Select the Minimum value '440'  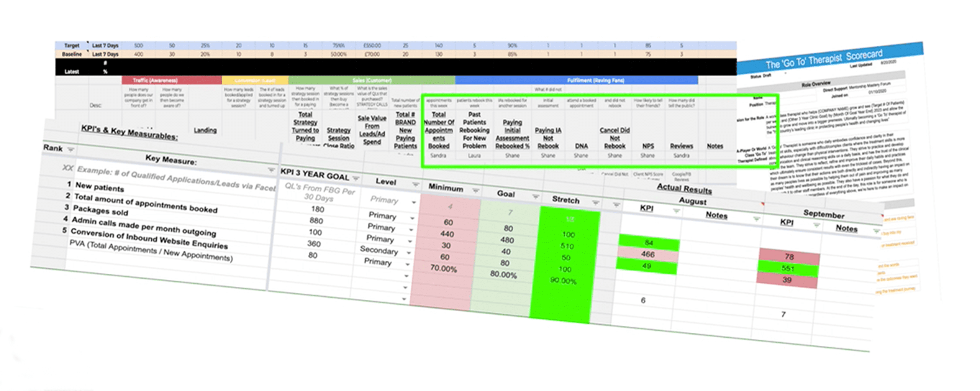click(447, 234)
